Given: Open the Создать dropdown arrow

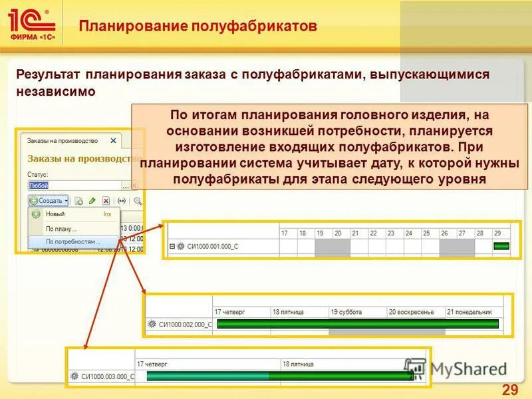Looking at the screenshot, I should pyautogui.click(x=66, y=201).
